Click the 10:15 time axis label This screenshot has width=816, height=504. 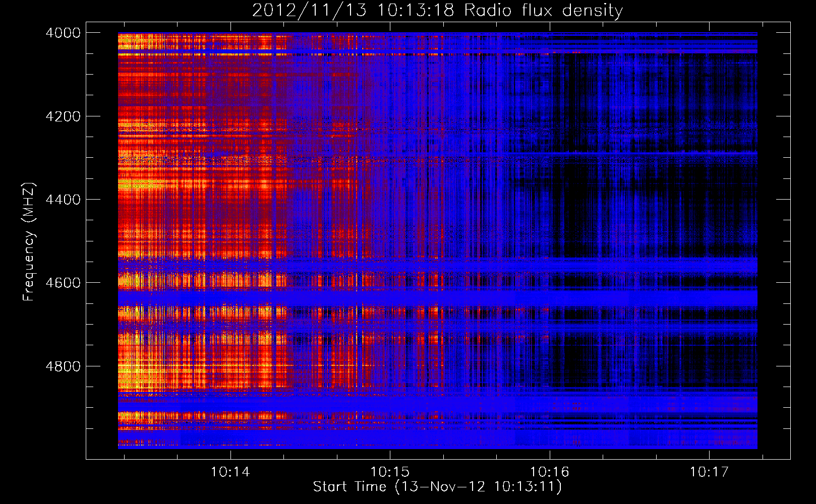point(390,472)
